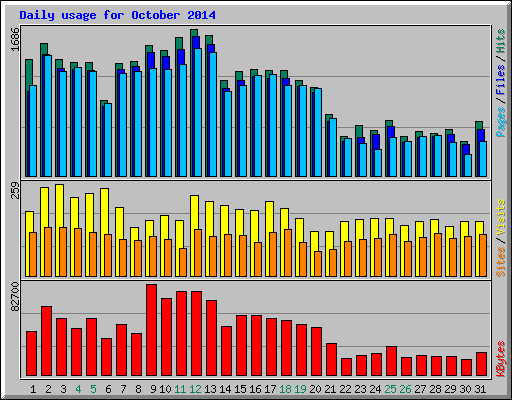Click day label '22' on the x-axis
The width and height of the screenshot is (512, 400).
pyautogui.click(x=345, y=389)
